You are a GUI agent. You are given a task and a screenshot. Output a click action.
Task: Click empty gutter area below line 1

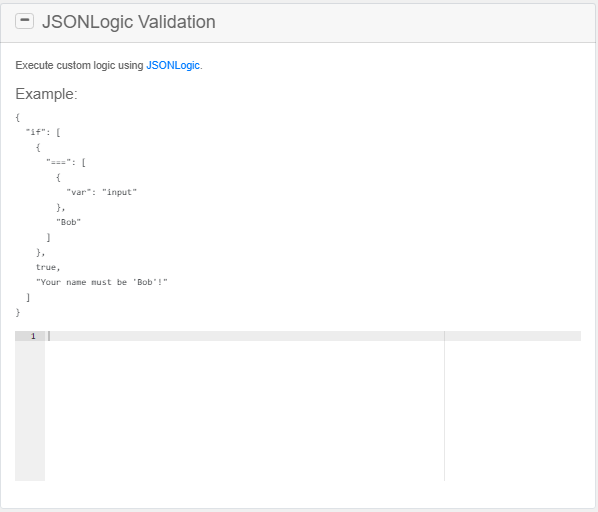point(30,411)
